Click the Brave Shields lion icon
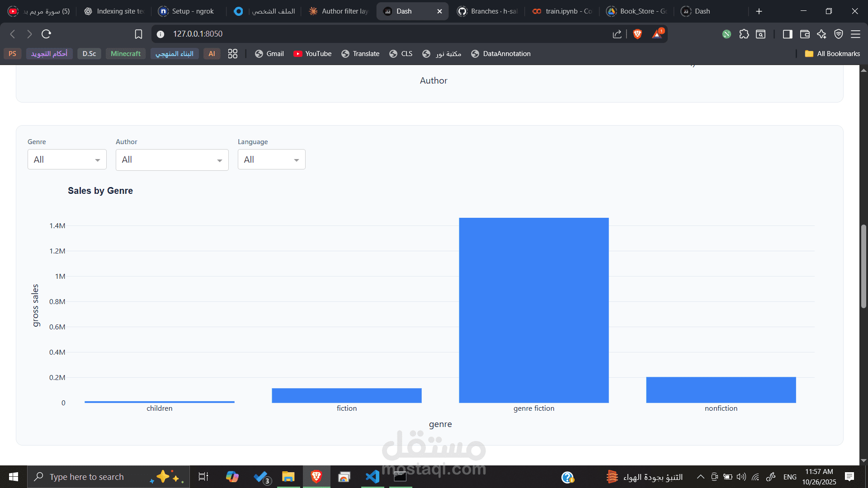 (637, 34)
